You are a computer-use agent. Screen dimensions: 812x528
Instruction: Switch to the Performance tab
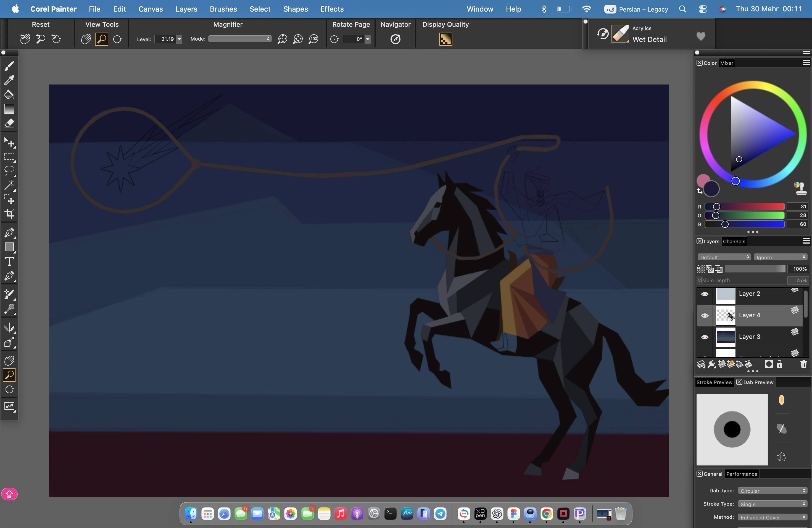[742, 474]
